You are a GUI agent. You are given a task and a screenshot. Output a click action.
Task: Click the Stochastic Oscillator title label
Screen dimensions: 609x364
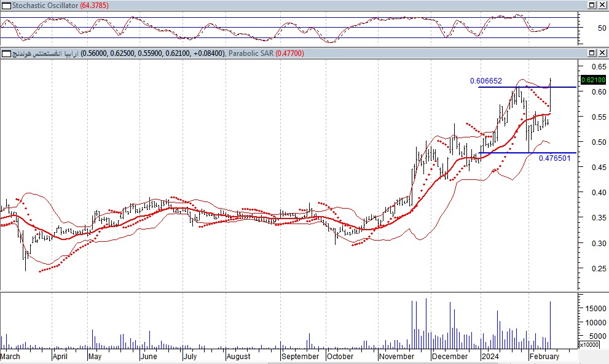click(44, 5)
